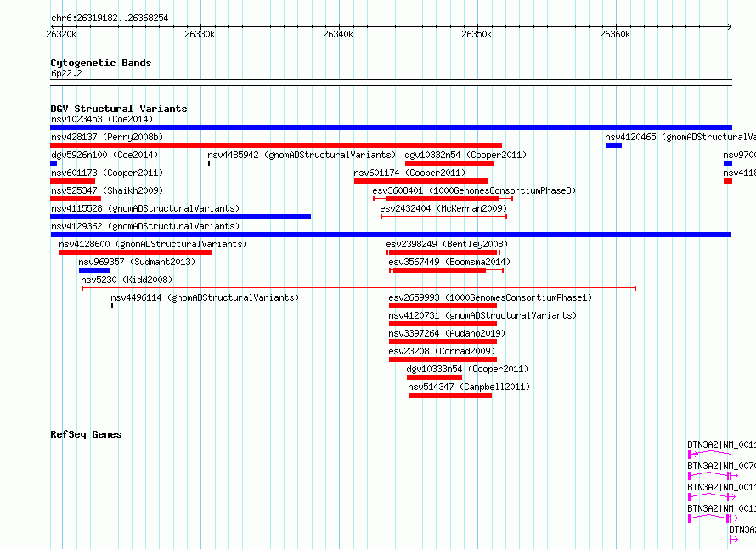Open nsv5230 (Kidd2008) label
Viewport: 756px width, 549px height.
[127, 280]
